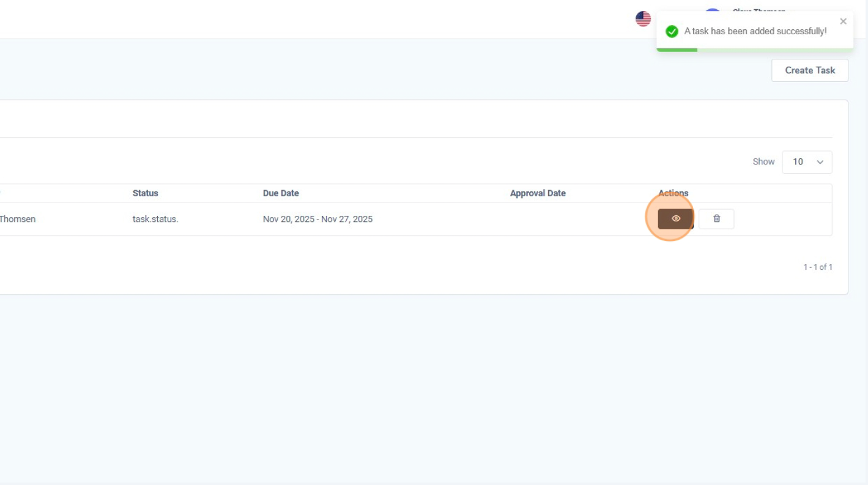
Task: Click the green success checkmark icon
Action: (673, 31)
